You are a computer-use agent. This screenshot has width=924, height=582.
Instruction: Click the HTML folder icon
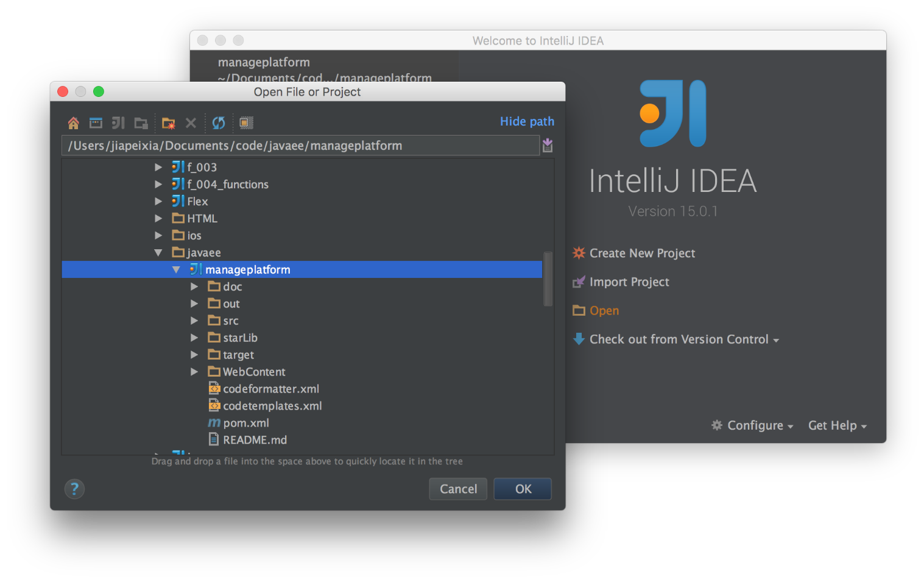[x=178, y=218]
